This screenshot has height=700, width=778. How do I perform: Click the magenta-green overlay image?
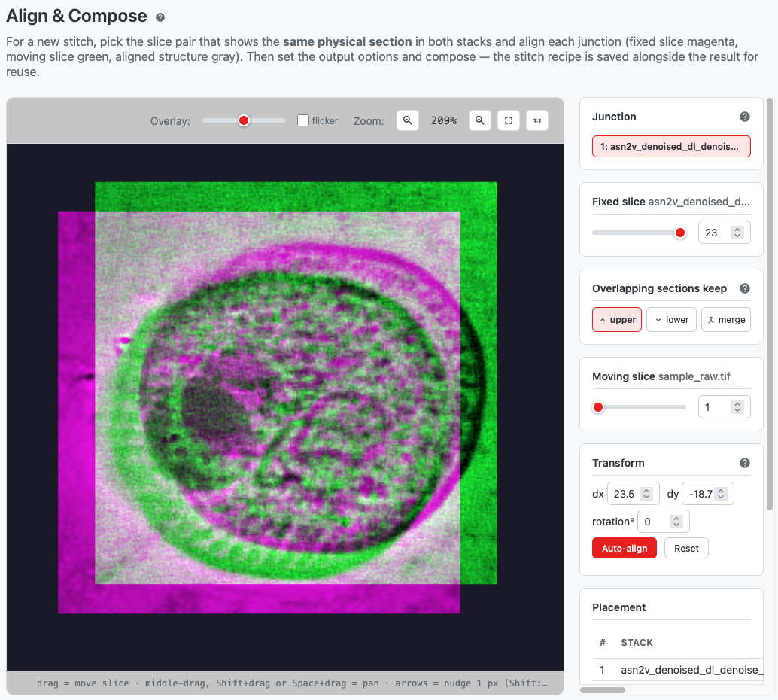(x=278, y=397)
